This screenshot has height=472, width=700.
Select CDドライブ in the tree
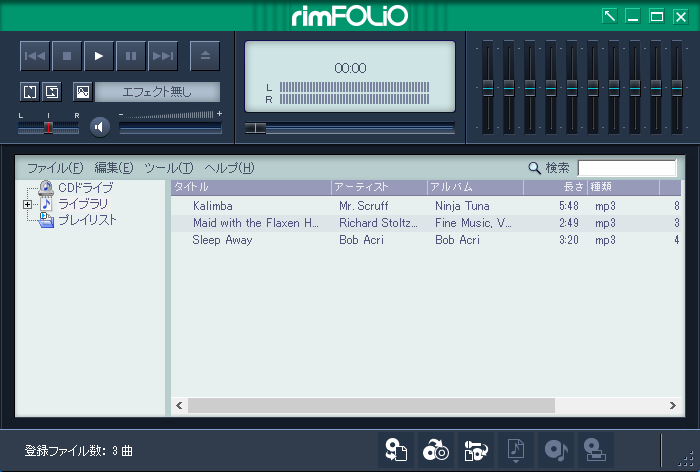(86, 188)
